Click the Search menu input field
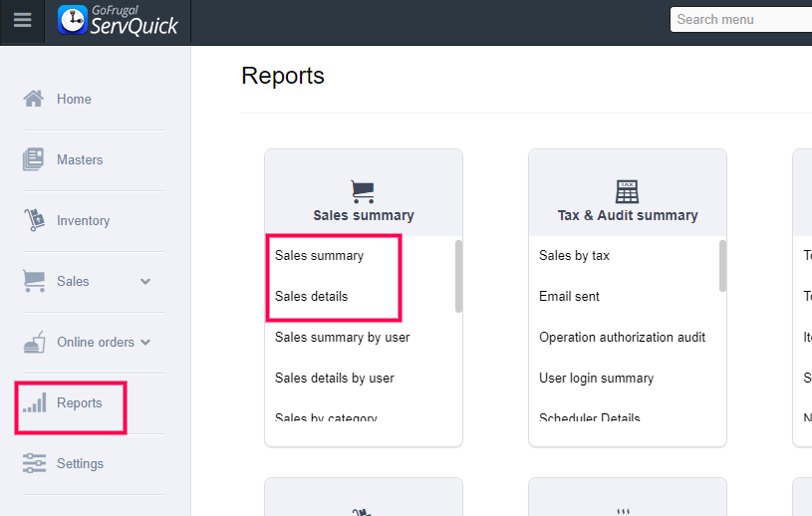The image size is (812, 516). [x=741, y=19]
